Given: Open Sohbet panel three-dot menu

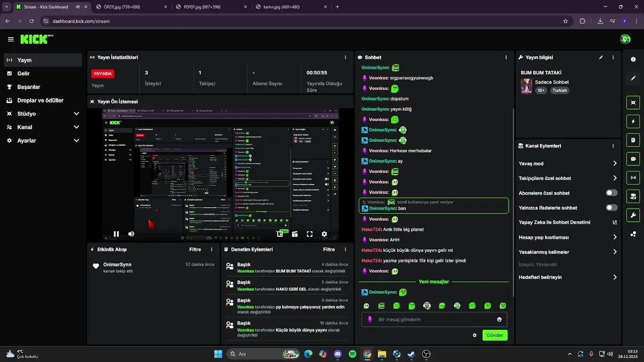Looking at the screenshot, I should tap(506, 57).
